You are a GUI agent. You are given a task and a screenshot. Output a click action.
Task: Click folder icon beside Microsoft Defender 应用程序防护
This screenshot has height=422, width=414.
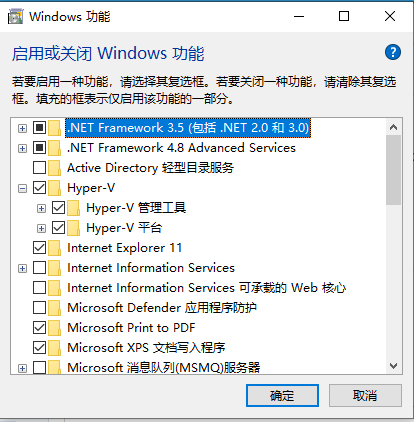tap(55, 308)
